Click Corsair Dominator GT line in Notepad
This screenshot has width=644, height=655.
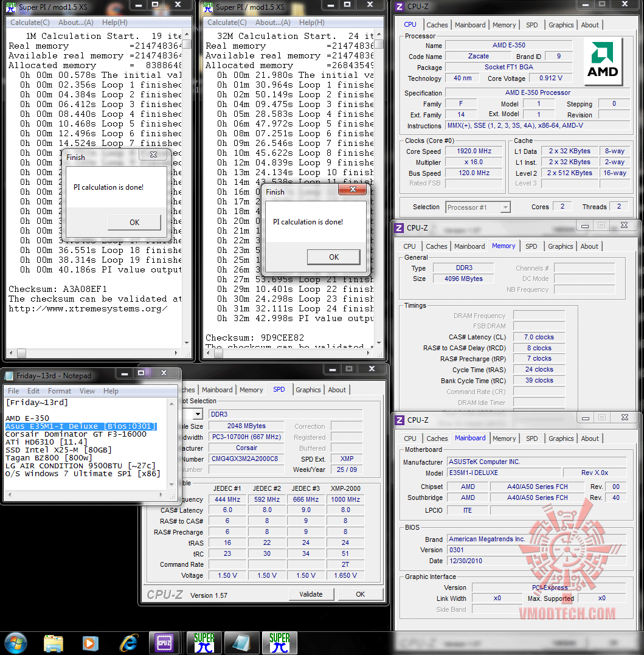75,434
